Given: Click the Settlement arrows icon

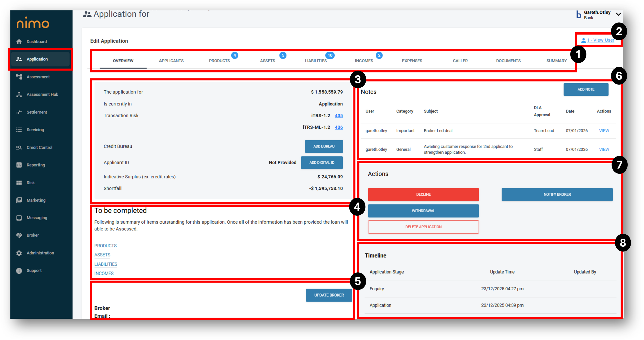Looking at the screenshot, I should click(x=19, y=112).
